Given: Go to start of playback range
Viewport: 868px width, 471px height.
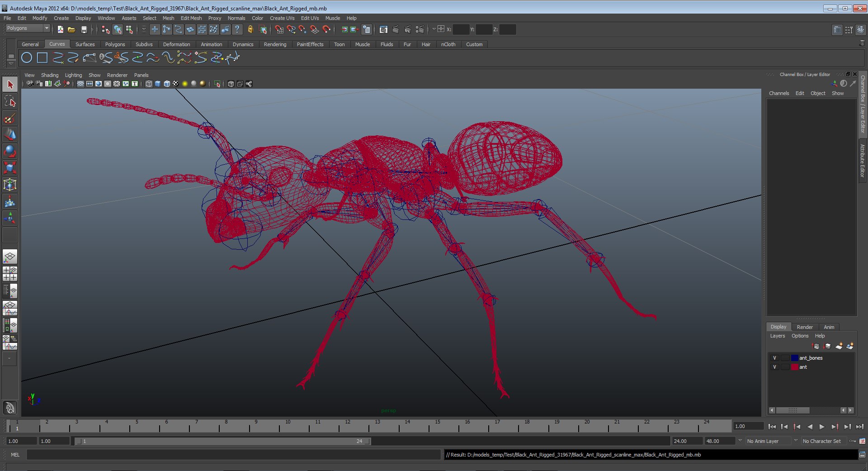Looking at the screenshot, I should (772, 427).
